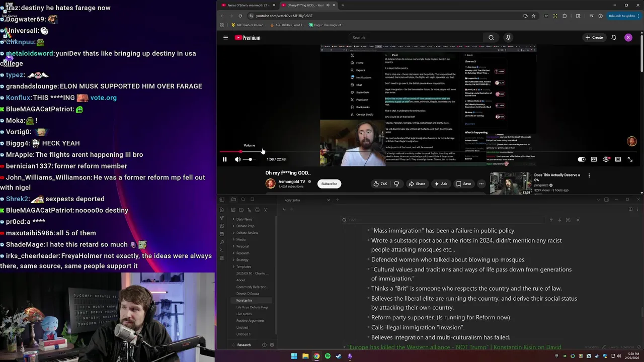644x362 pixels.
Task: Pause the YouTube video
Action: coord(224,159)
